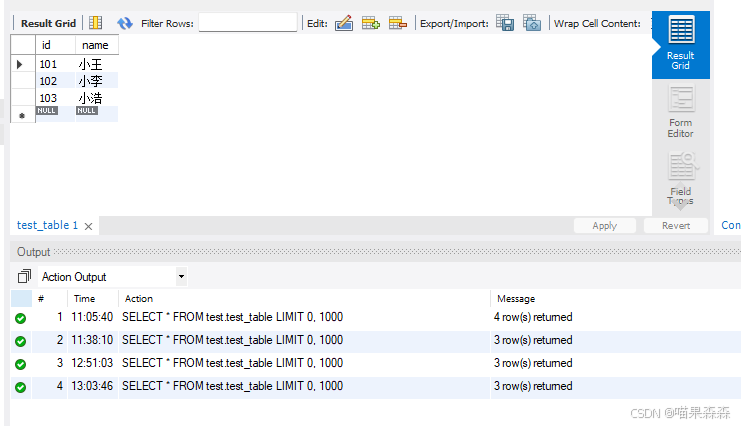741x426 pixels.
Task: Switch to the Form Editor view
Action: click(x=681, y=112)
